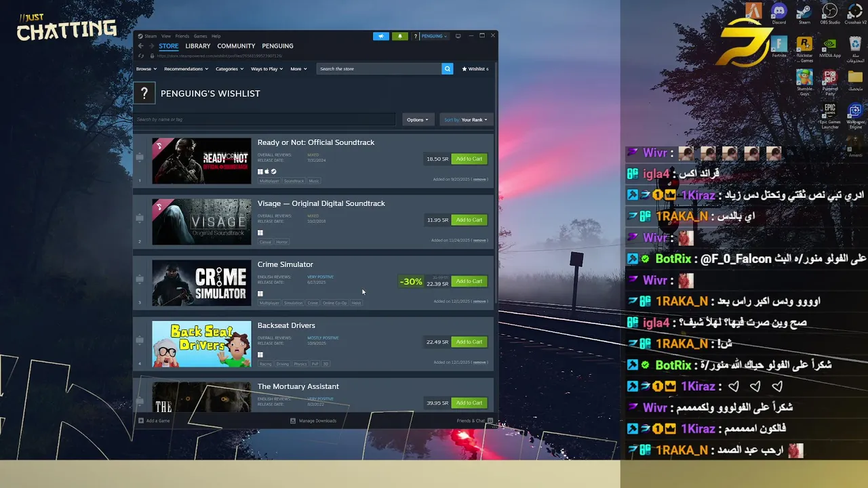
Task: Expand the Recommendations dropdown
Action: coord(186,68)
